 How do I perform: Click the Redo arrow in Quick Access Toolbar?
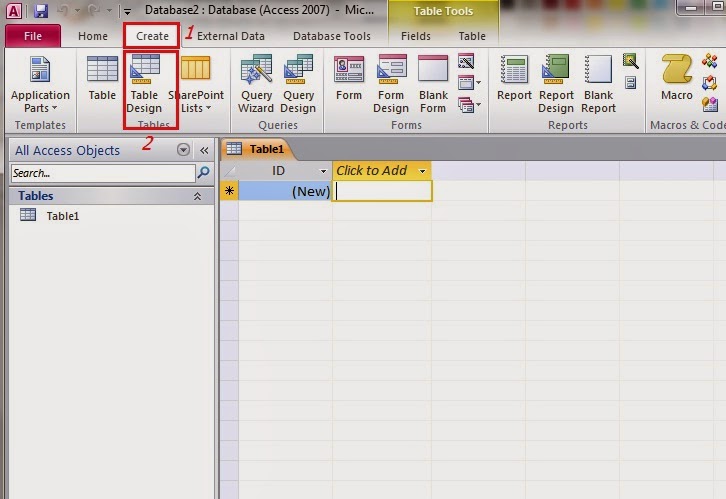pos(94,10)
